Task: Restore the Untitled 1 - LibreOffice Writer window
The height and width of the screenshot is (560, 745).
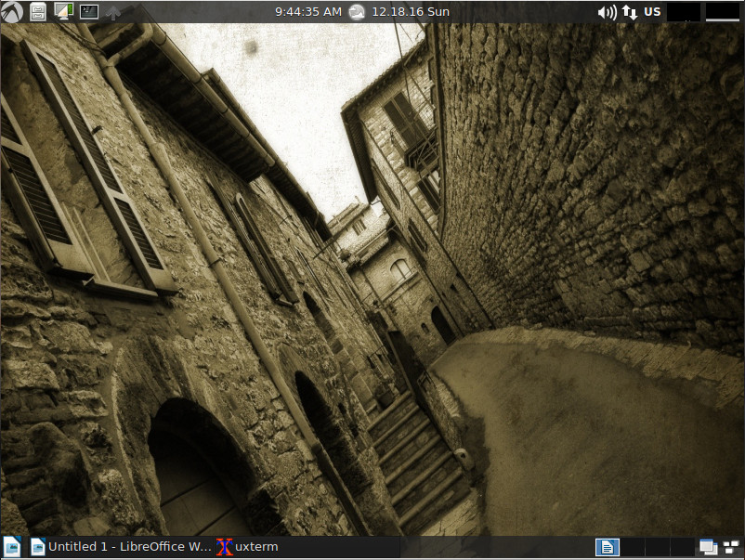Action: 120,547
